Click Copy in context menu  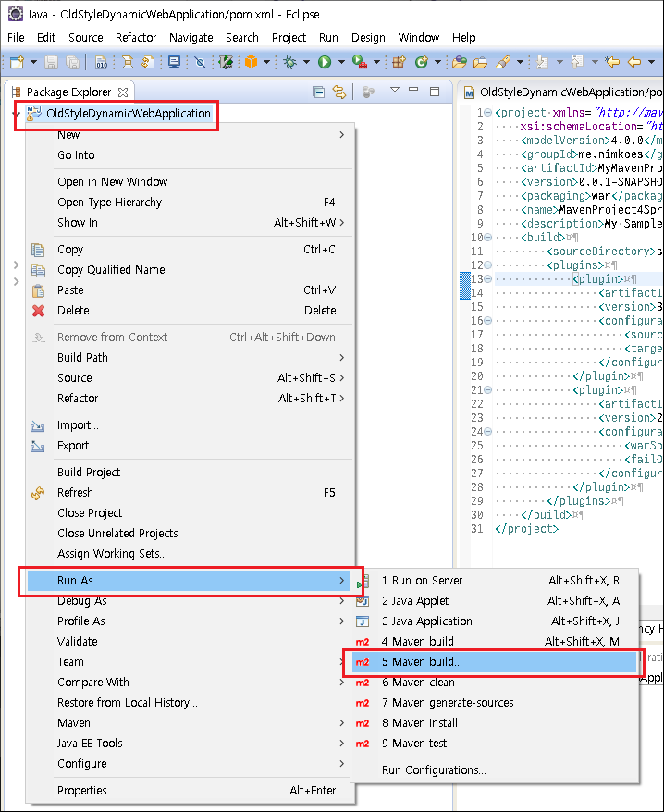click(190, 250)
